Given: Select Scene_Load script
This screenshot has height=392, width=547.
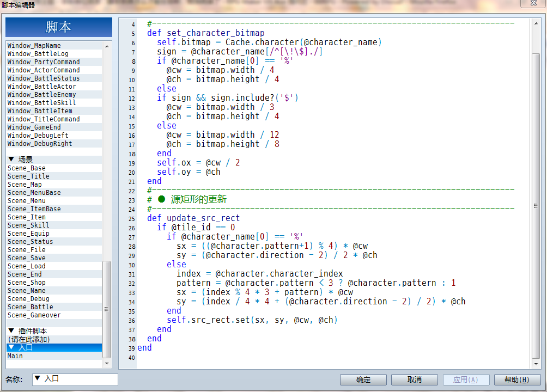Looking at the screenshot, I should click(54, 266).
